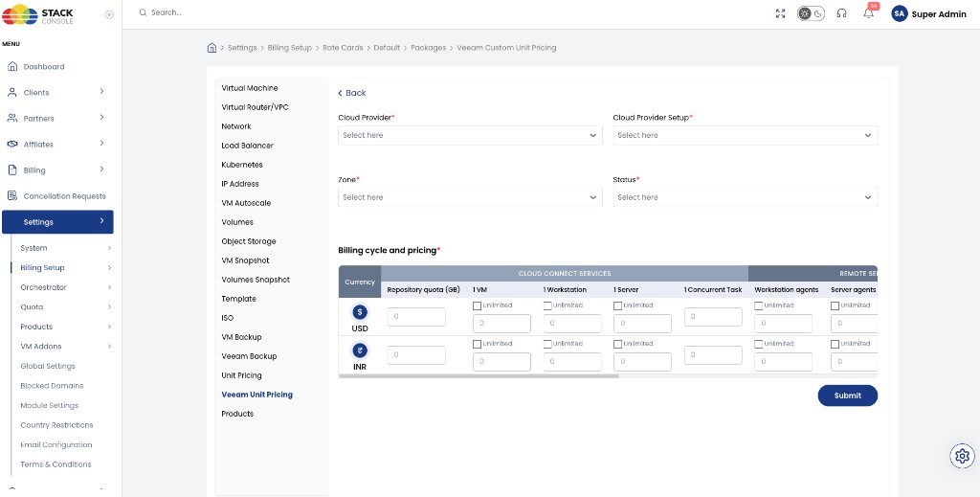Click the USD dollar currency icon
Viewport: 980px width, 497px height.
[x=360, y=312]
